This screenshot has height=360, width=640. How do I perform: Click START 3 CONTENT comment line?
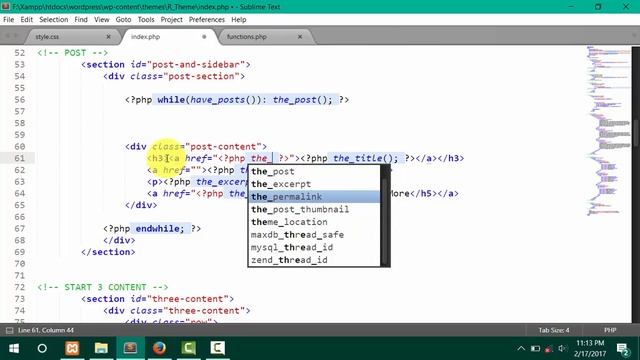[102, 287]
